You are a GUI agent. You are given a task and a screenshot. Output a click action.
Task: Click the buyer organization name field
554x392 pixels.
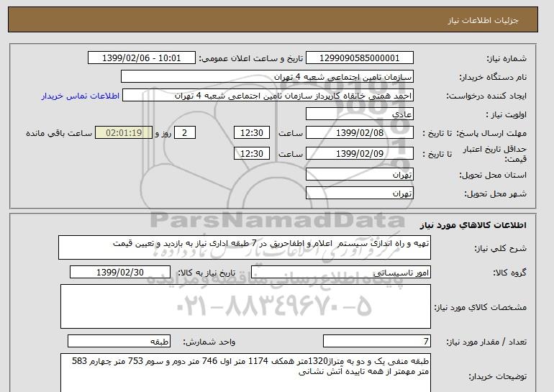267,77
